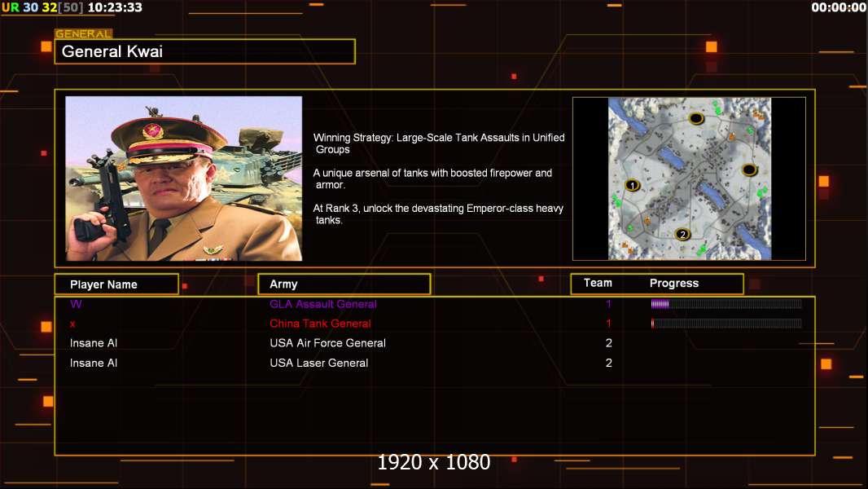Click team number of USA Laser General
The height and width of the screenshot is (489, 868).
609,363
